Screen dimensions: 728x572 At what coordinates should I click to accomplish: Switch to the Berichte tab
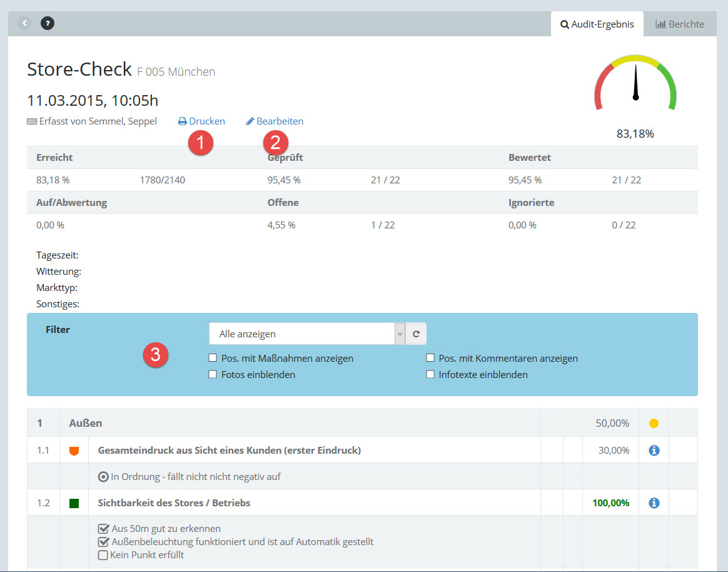point(679,24)
